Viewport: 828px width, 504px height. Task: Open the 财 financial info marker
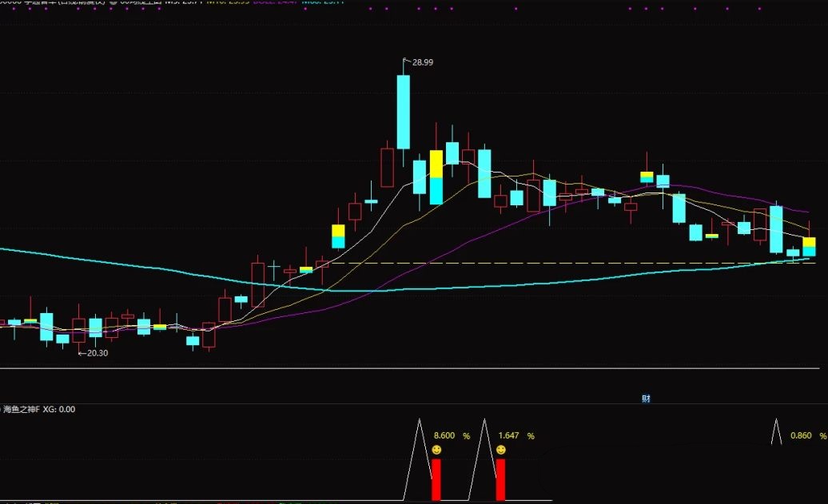(646, 398)
